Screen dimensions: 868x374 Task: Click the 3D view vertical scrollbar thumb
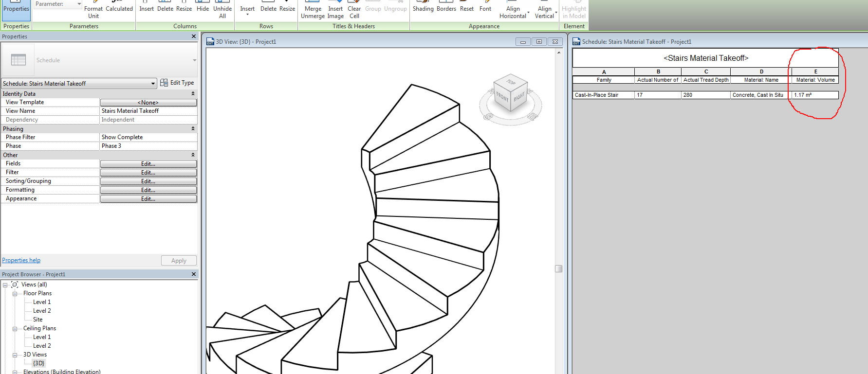point(559,268)
